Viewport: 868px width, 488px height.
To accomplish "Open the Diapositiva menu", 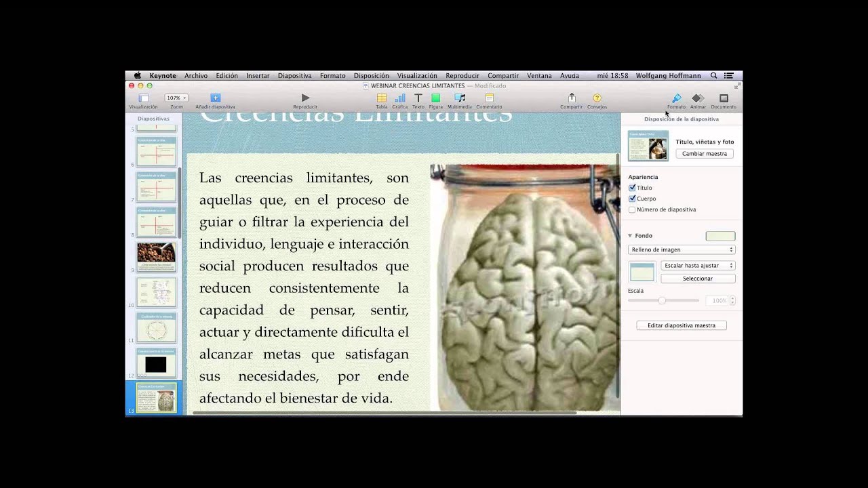I will [x=295, y=76].
